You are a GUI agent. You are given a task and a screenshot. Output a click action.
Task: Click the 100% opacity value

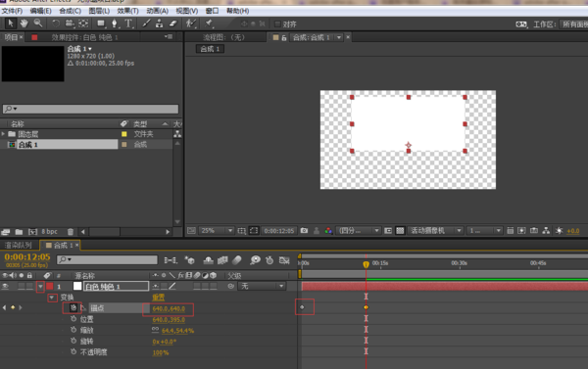click(x=161, y=352)
